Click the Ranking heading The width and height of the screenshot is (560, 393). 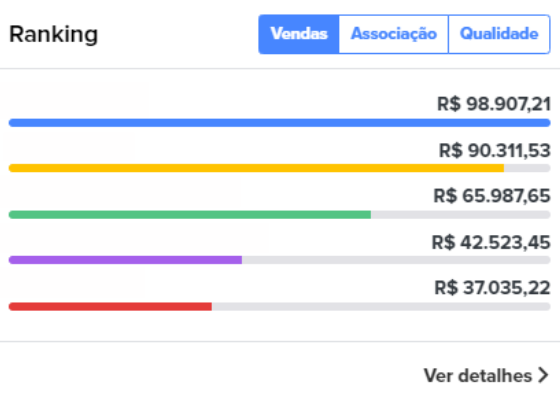[54, 35]
